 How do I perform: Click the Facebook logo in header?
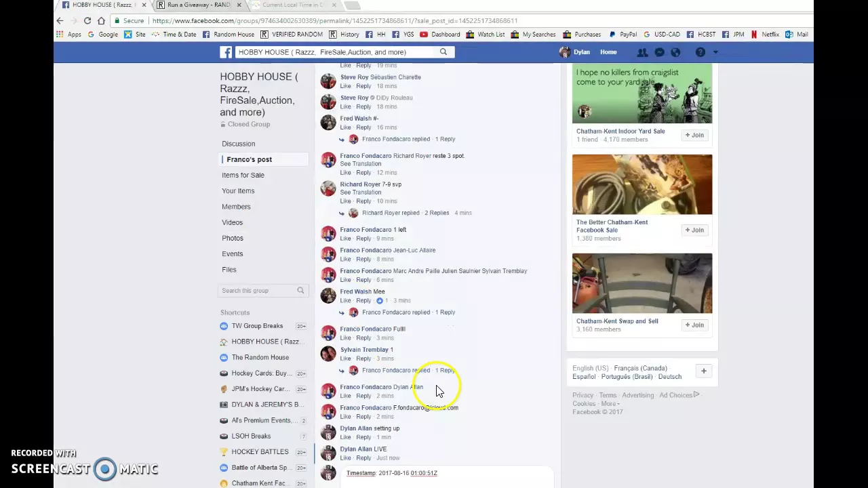coord(226,52)
